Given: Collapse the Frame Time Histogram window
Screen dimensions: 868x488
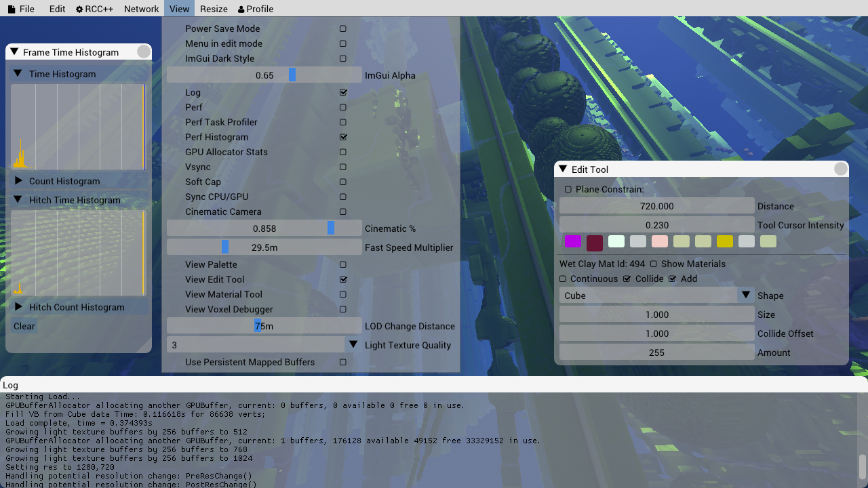Looking at the screenshot, I should pyautogui.click(x=14, y=52).
